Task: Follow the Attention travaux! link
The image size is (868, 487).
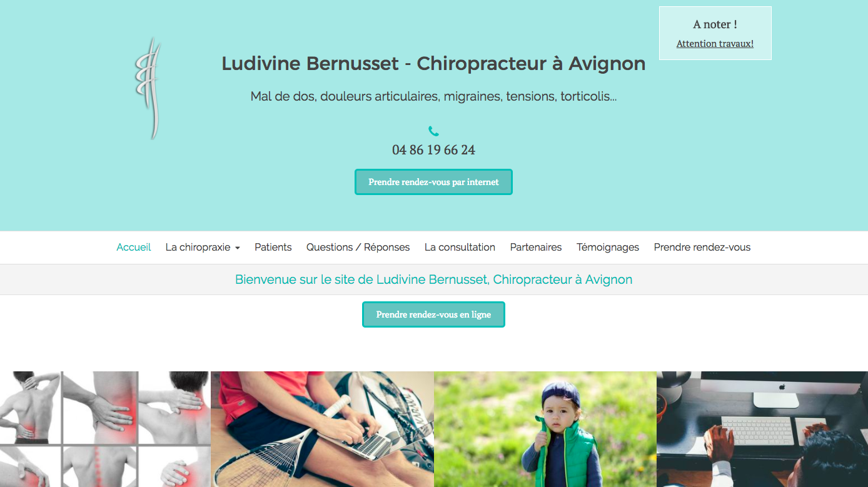Action: point(715,44)
